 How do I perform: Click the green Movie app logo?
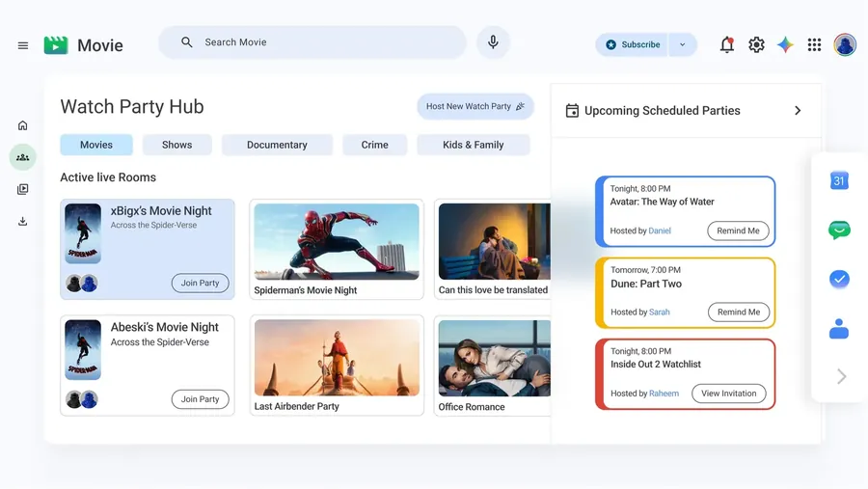click(56, 45)
